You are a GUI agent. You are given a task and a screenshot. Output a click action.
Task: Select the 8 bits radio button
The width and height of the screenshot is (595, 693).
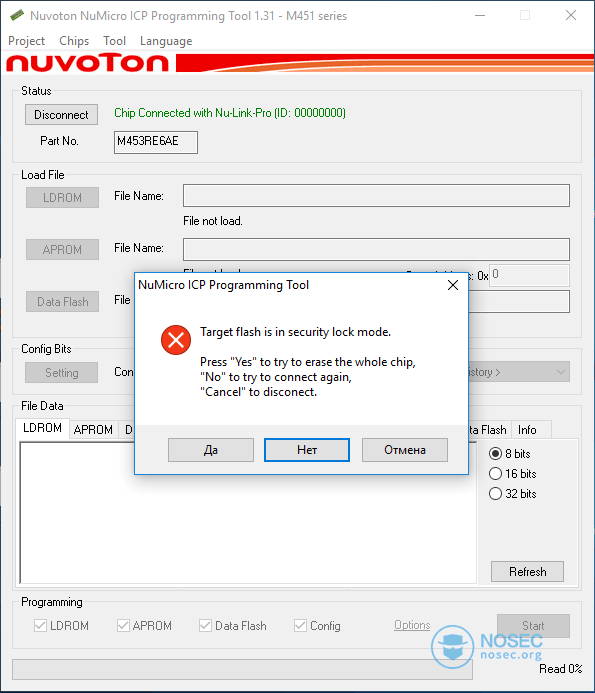point(496,453)
